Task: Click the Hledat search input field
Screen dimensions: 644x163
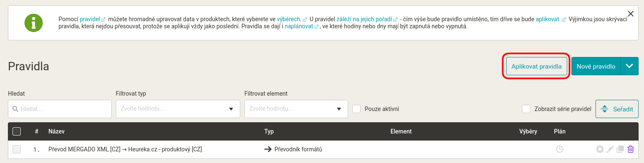Action: click(60, 109)
